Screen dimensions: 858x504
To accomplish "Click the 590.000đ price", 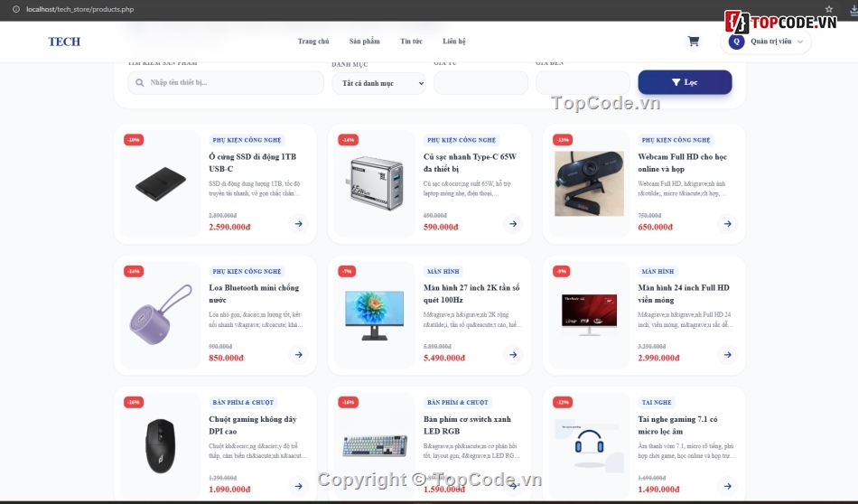I will (x=441, y=227).
